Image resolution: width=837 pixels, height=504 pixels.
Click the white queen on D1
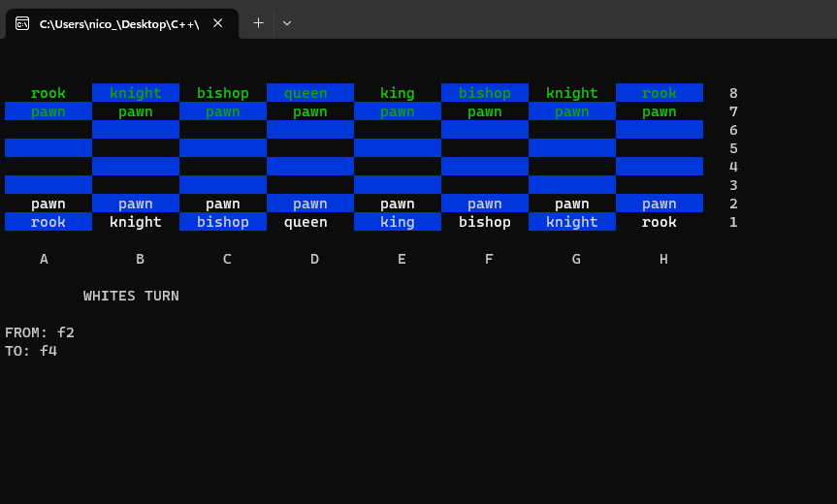pyautogui.click(x=306, y=223)
